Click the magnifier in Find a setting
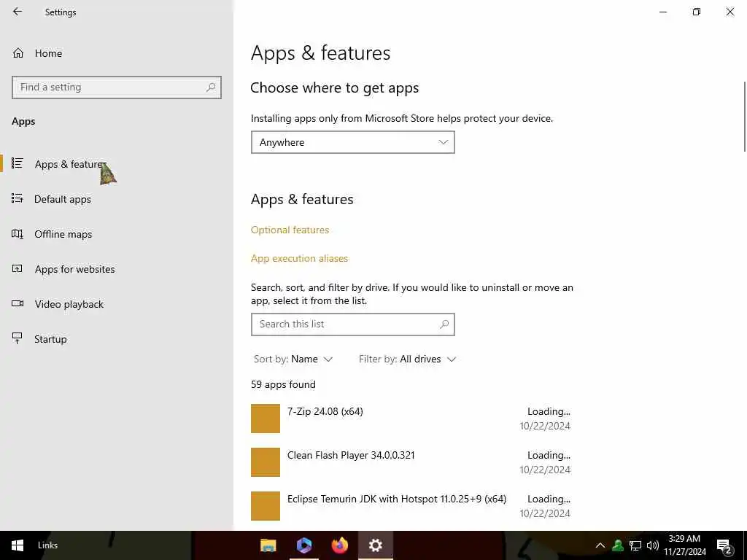Screen dimensions: 747x560 pos(211,87)
